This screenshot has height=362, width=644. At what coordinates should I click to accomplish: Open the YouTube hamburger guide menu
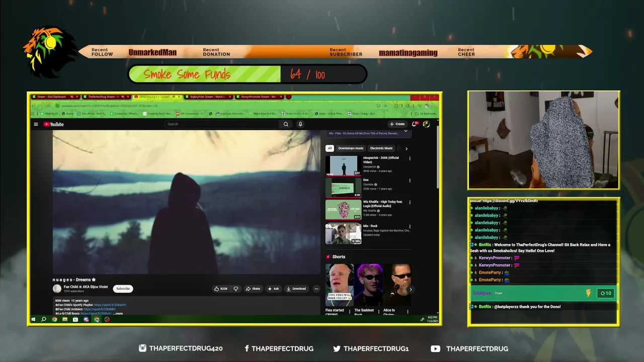click(36, 124)
